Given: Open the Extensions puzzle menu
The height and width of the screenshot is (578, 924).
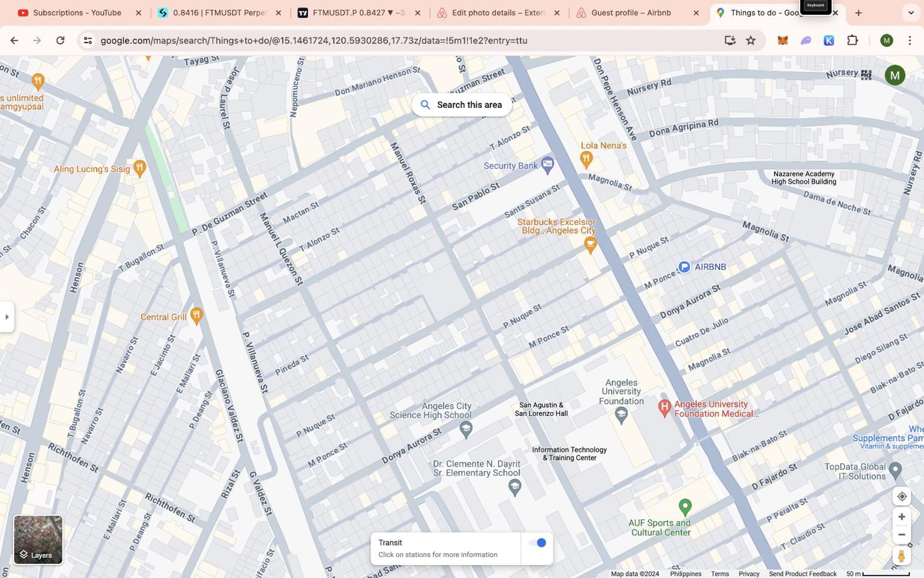Looking at the screenshot, I should (852, 40).
